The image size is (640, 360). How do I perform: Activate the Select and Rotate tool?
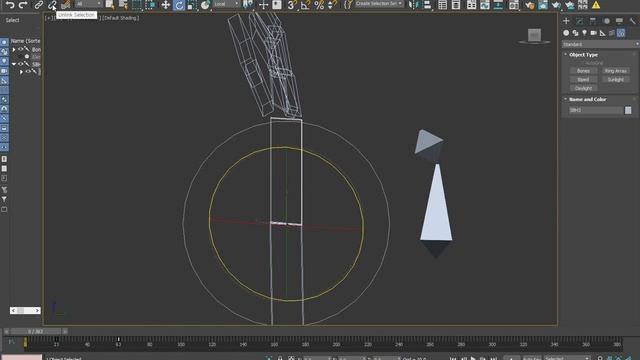point(178,5)
